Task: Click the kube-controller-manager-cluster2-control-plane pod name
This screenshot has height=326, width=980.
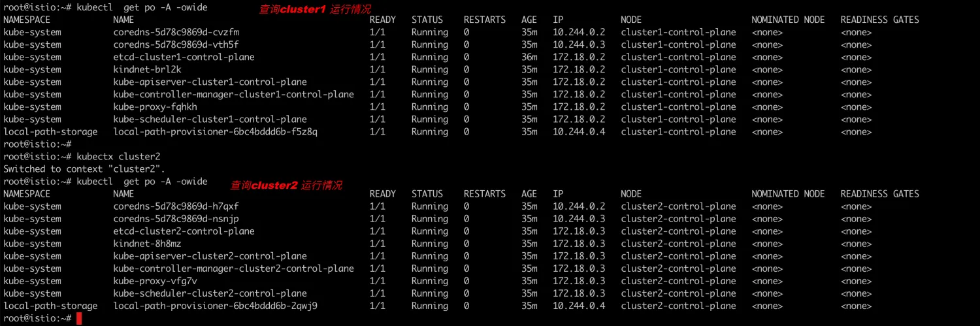Action: point(233,269)
